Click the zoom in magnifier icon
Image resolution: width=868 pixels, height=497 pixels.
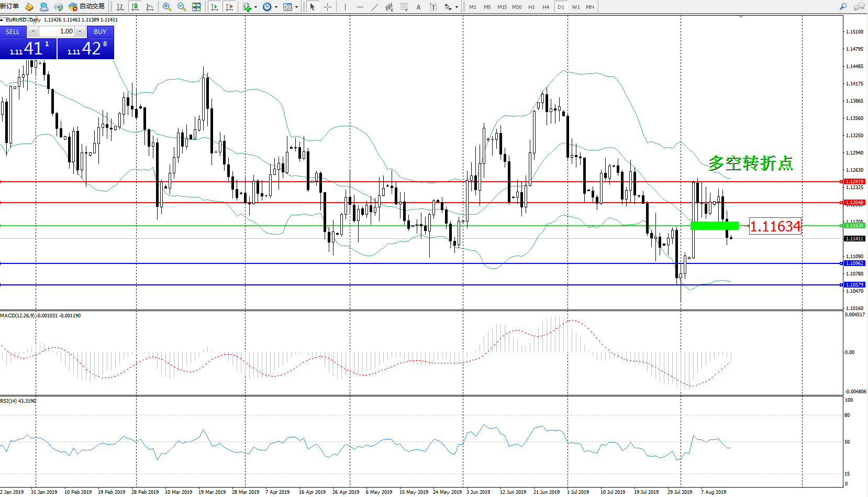(x=166, y=7)
